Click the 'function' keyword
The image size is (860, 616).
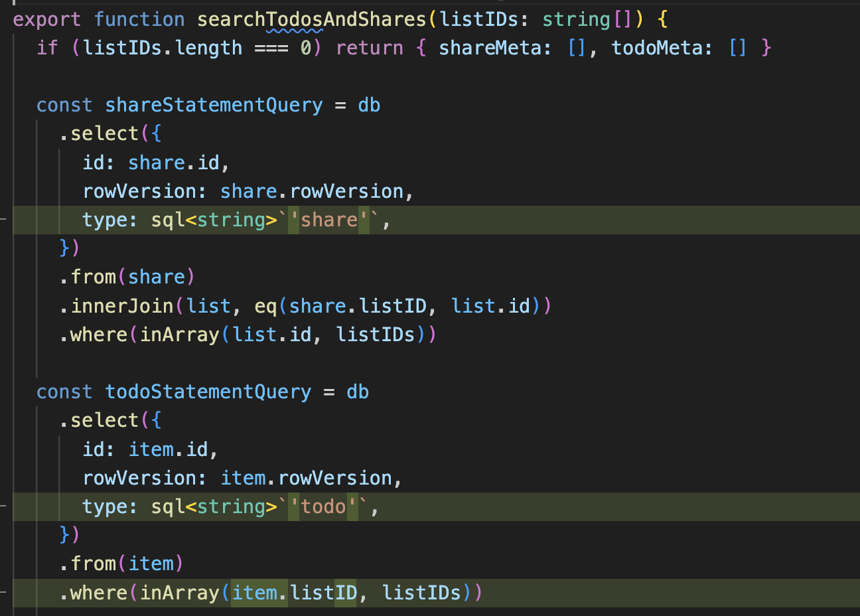coord(139,19)
